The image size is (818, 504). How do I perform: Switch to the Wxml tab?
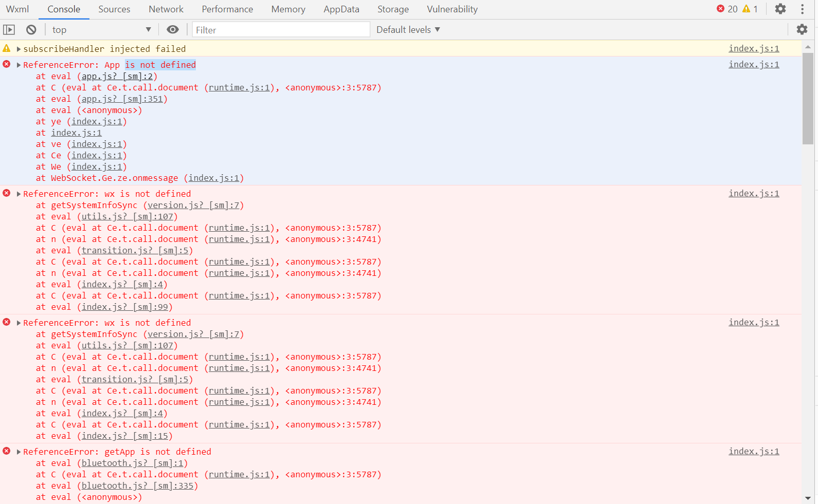[17, 9]
